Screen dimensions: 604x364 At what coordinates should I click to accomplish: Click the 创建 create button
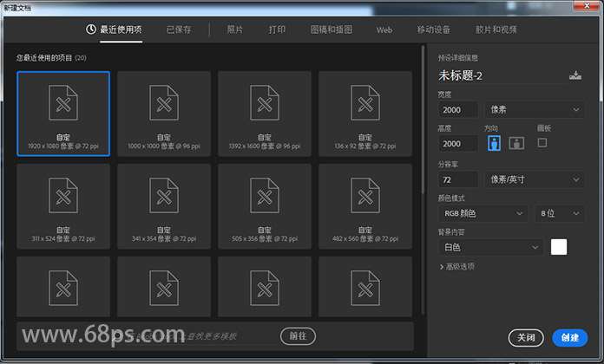[x=569, y=337]
